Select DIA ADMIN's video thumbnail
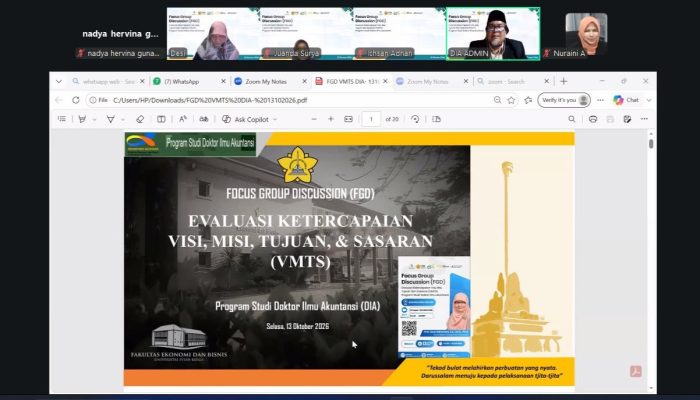Viewport: 700px width, 400px height. 493,33
